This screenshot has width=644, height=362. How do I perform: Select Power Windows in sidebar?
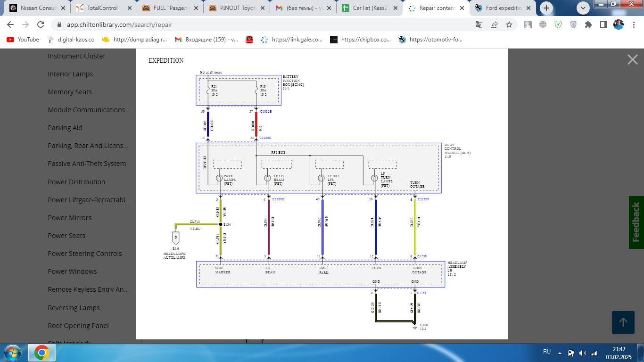pyautogui.click(x=72, y=271)
